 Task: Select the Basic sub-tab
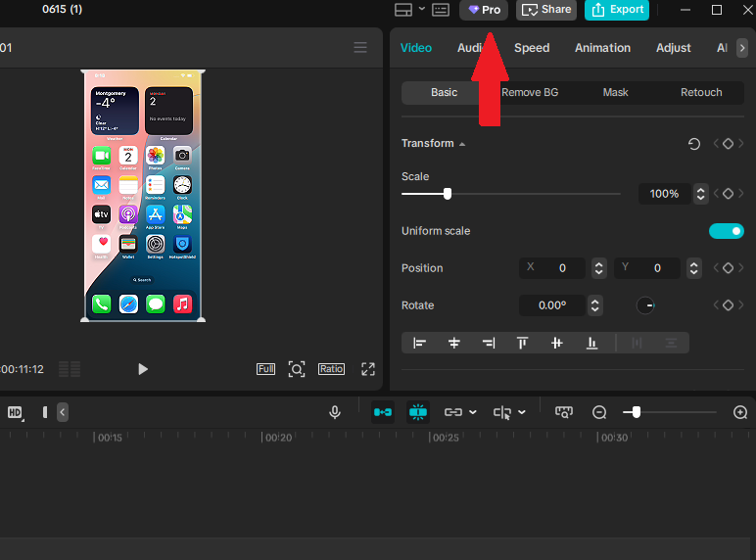pos(444,93)
